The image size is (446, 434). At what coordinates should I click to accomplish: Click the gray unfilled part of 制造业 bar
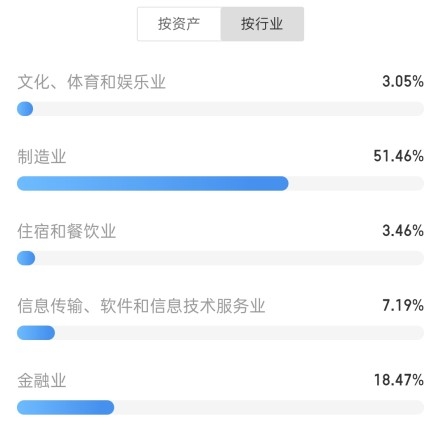point(356,183)
